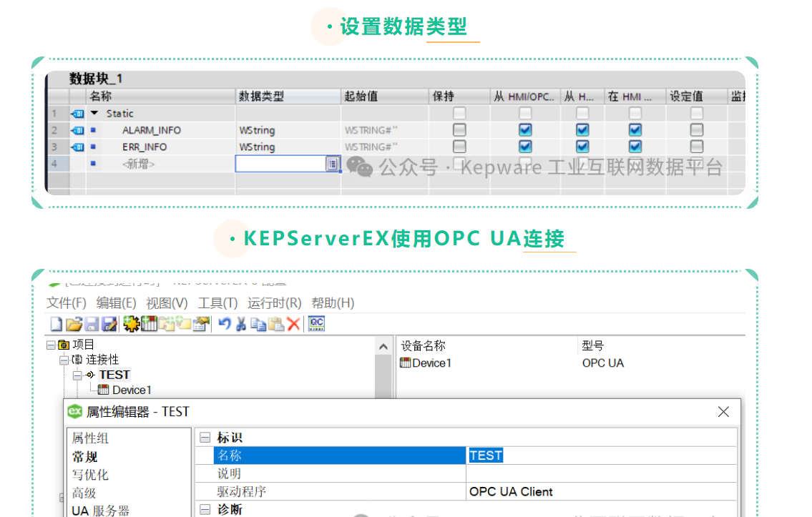Collapse the TEST channel tree node
The height and width of the screenshot is (517, 812).
tap(77, 375)
